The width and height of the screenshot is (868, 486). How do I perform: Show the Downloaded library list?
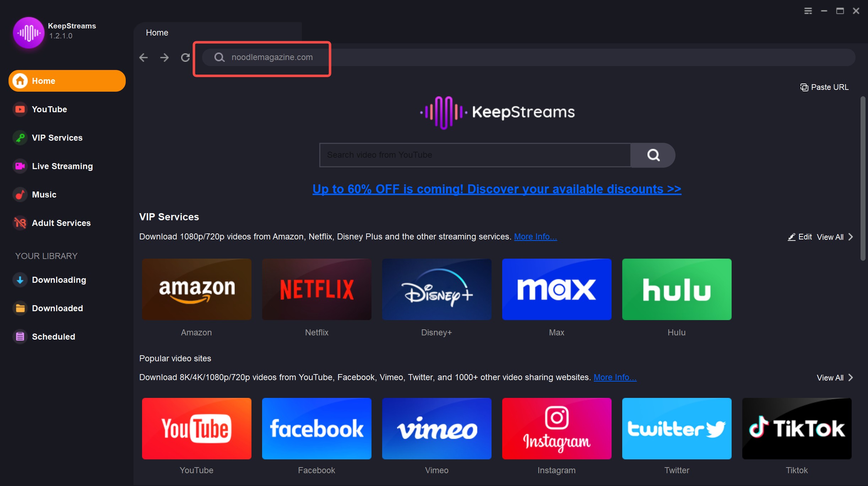click(67, 308)
